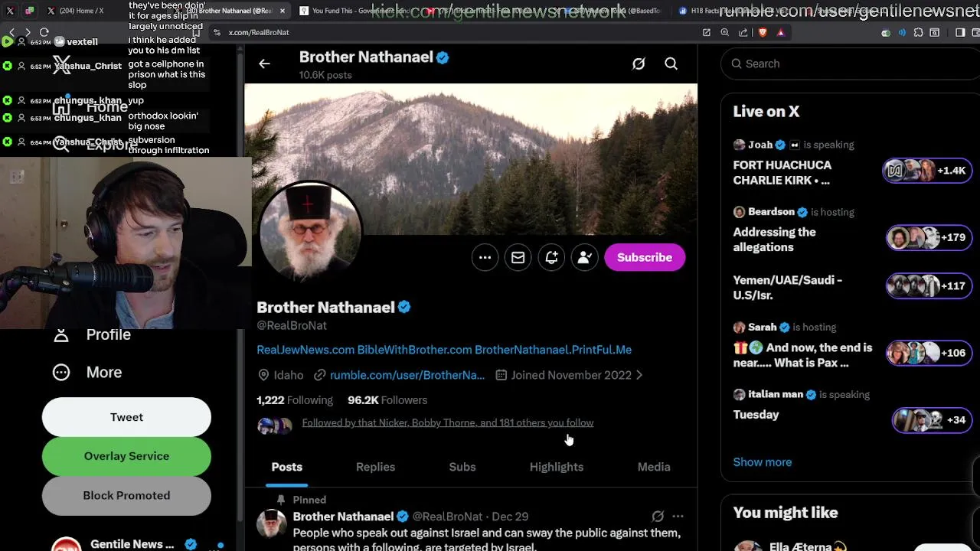Open the profile more options ellipsis

tap(485, 258)
